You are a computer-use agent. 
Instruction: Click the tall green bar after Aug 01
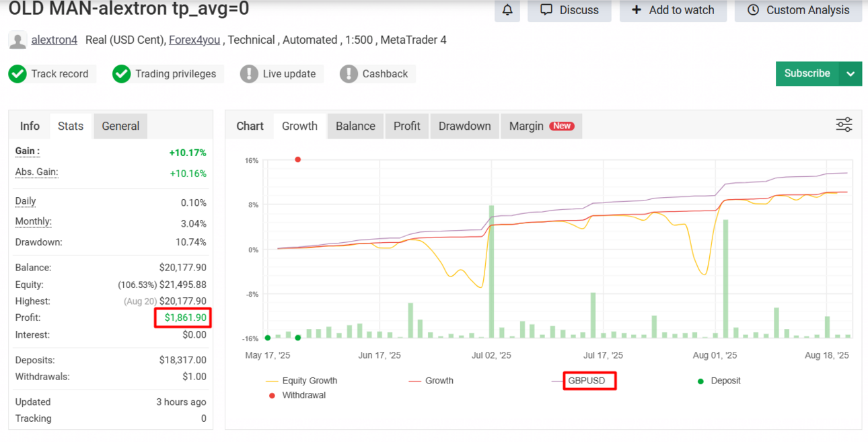pos(725,279)
